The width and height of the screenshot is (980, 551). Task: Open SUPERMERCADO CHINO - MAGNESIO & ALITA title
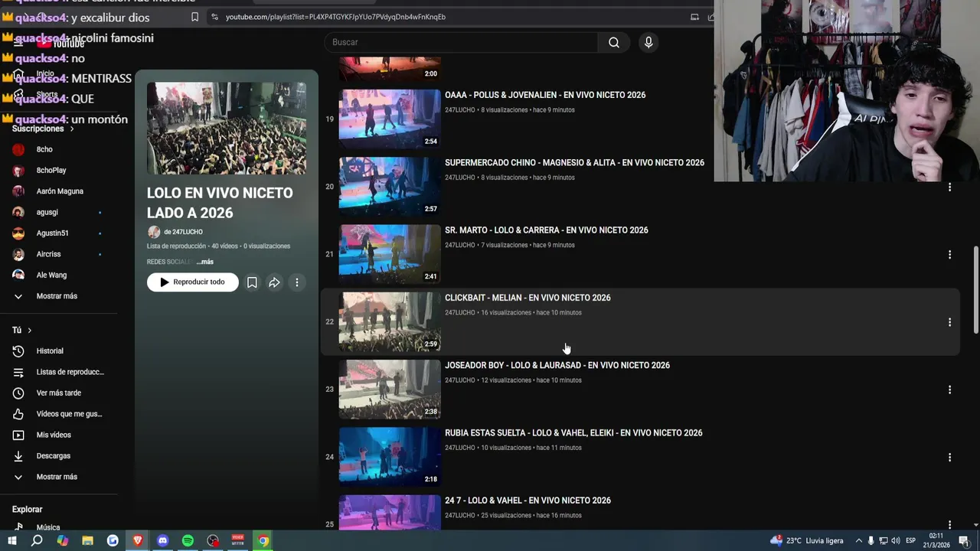574,162
